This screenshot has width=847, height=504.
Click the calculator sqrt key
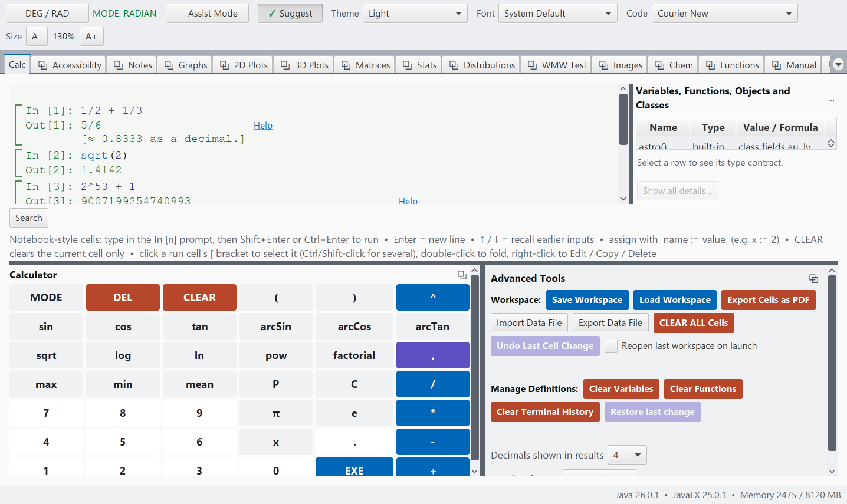[46, 355]
